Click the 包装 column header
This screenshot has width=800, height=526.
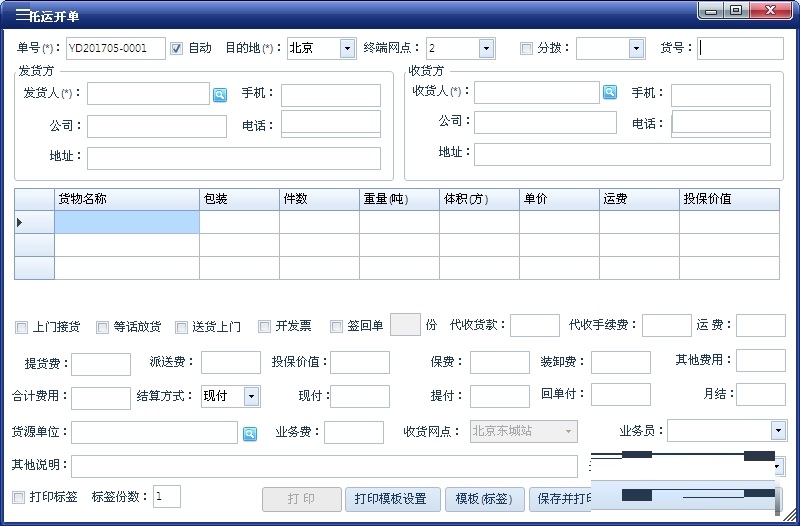coord(239,199)
